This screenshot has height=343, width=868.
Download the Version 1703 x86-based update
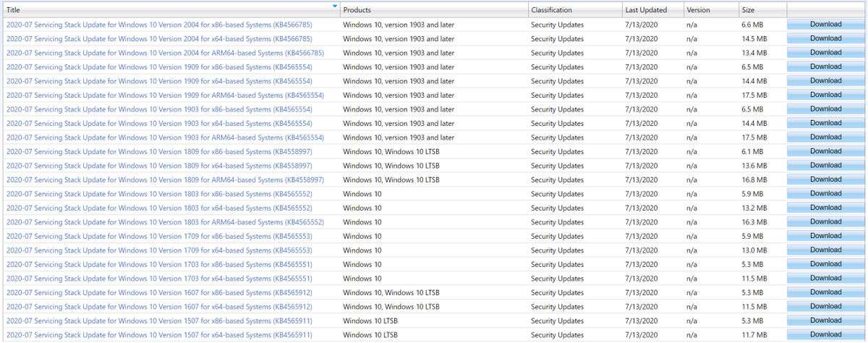825,264
